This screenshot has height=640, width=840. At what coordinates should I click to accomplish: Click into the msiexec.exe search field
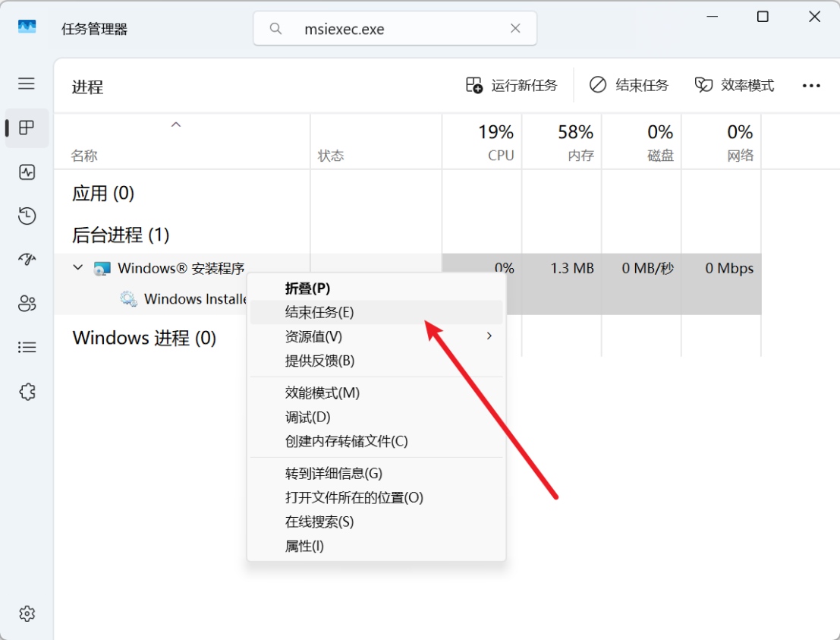pyautogui.click(x=395, y=28)
